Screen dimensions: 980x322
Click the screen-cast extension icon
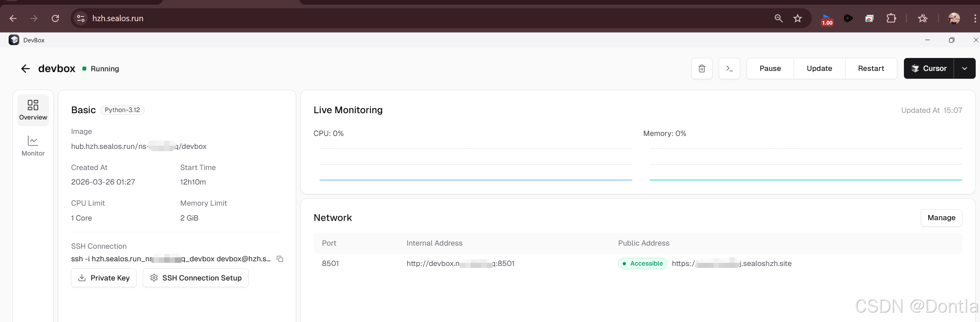tap(869, 18)
